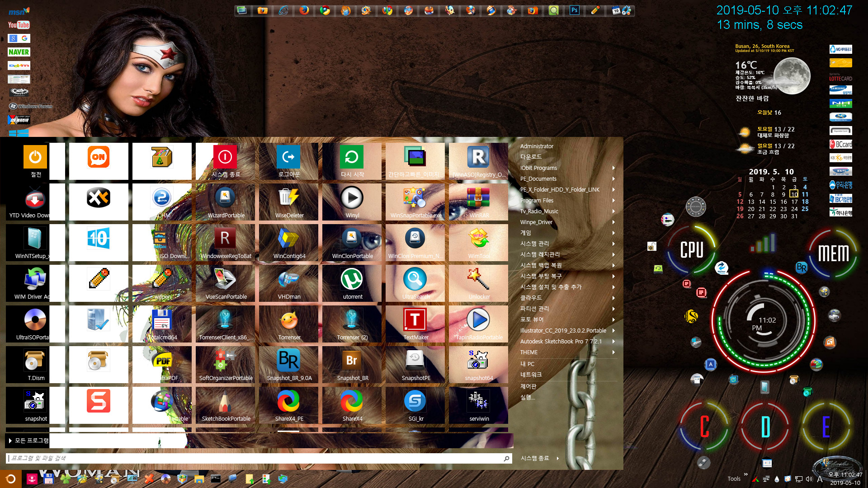Expand Tv_Radio_Music submenu
This screenshot has width=868, height=488.
click(x=567, y=211)
